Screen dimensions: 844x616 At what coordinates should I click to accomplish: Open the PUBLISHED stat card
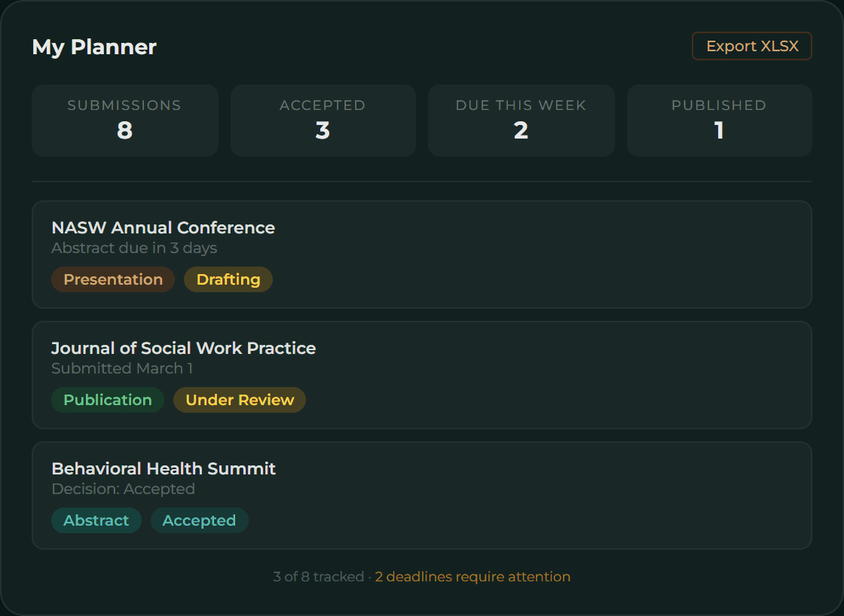tap(719, 120)
